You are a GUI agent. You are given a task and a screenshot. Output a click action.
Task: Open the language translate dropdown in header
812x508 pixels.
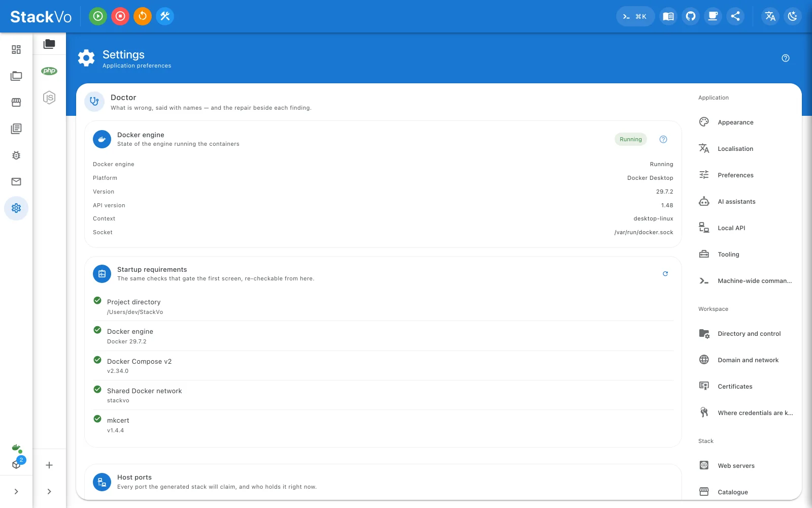click(770, 16)
